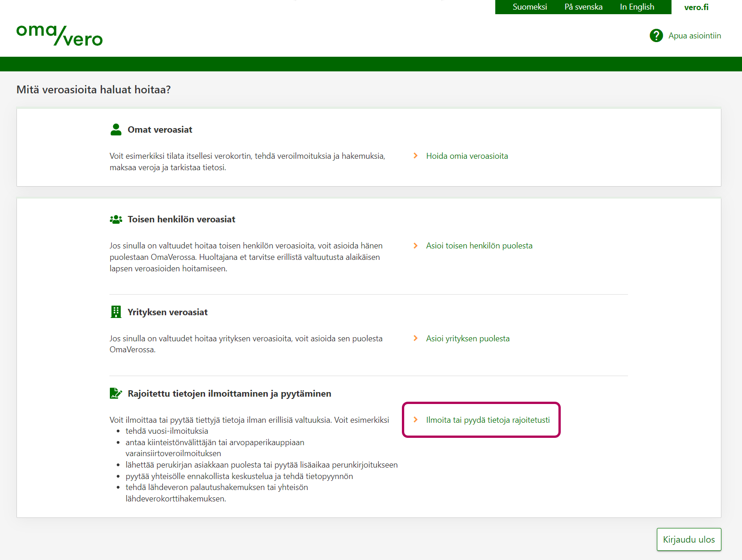Open Hoida omia veroasioita link
742x560 pixels.
click(467, 156)
